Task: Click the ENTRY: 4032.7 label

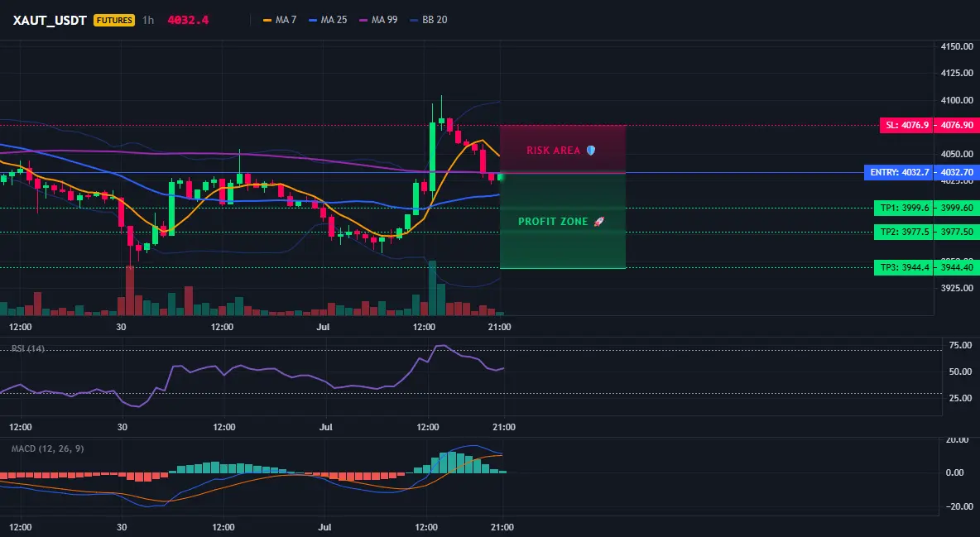Action: click(x=898, y=172)
